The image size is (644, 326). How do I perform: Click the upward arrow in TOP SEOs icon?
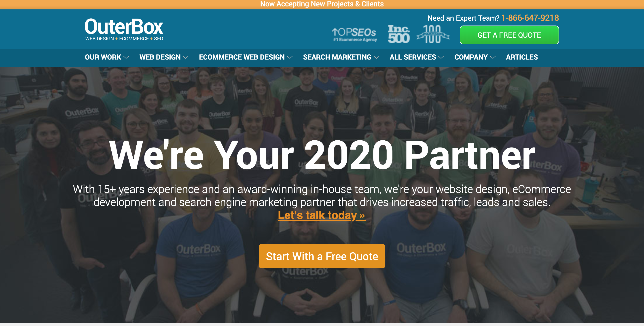point(335,31)
